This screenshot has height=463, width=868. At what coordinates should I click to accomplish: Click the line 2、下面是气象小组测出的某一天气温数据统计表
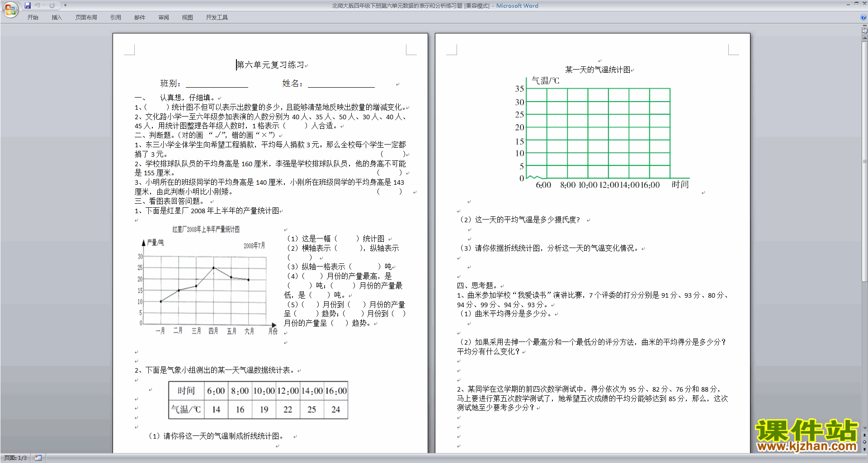coord(215,370)
